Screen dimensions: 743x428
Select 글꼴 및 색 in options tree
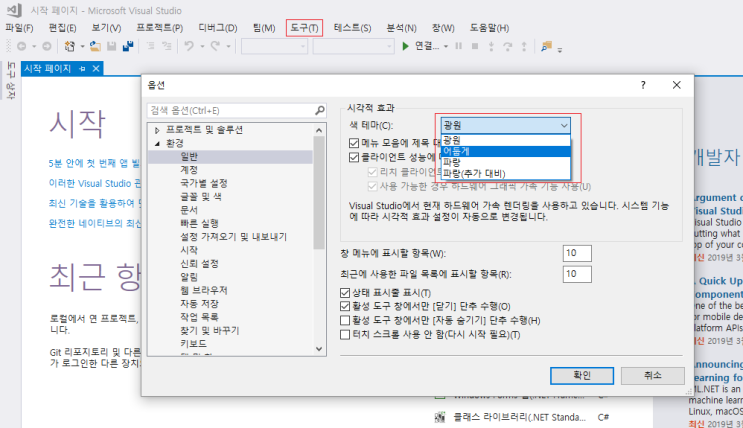click(201, 196)
